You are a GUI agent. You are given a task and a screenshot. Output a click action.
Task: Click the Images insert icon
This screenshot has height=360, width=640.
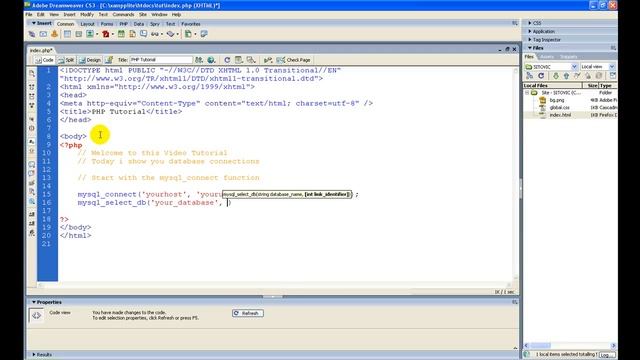click(90, 34)
